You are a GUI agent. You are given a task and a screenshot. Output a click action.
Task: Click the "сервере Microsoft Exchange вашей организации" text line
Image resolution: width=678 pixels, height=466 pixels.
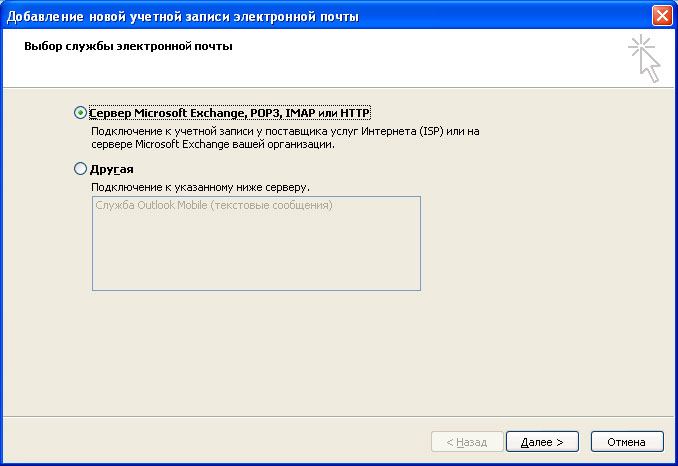point(212,144)
